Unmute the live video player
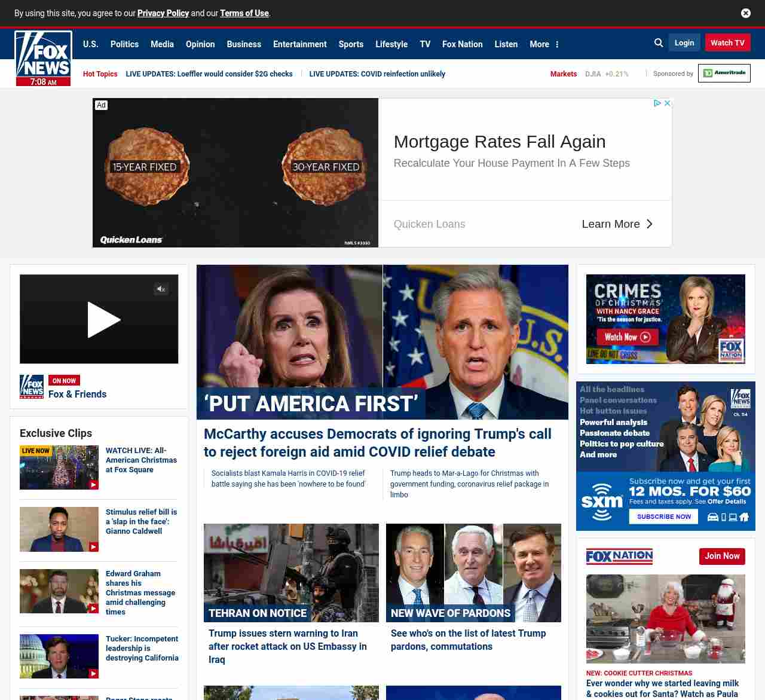The width and height of the screenshot is (765, 700). [x=161, y=289]
